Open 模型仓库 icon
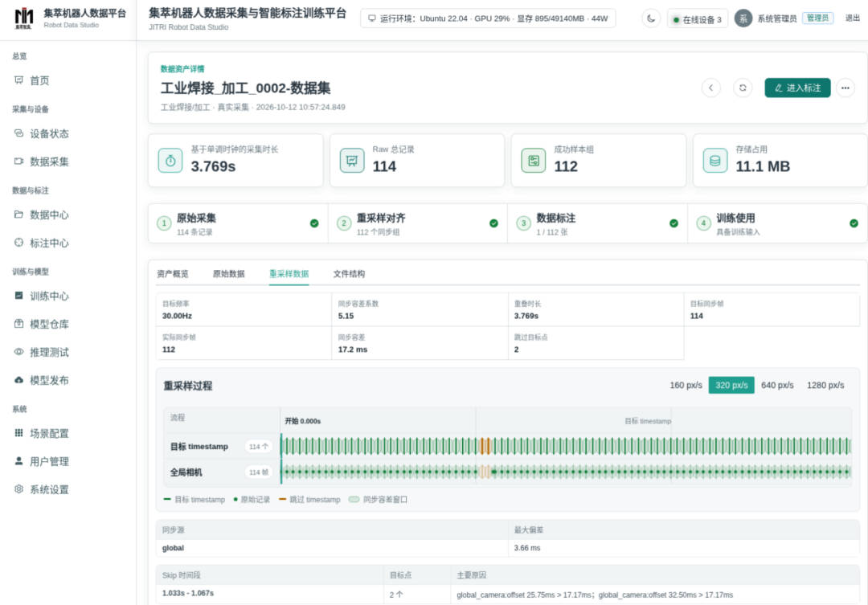 [18, 324]
